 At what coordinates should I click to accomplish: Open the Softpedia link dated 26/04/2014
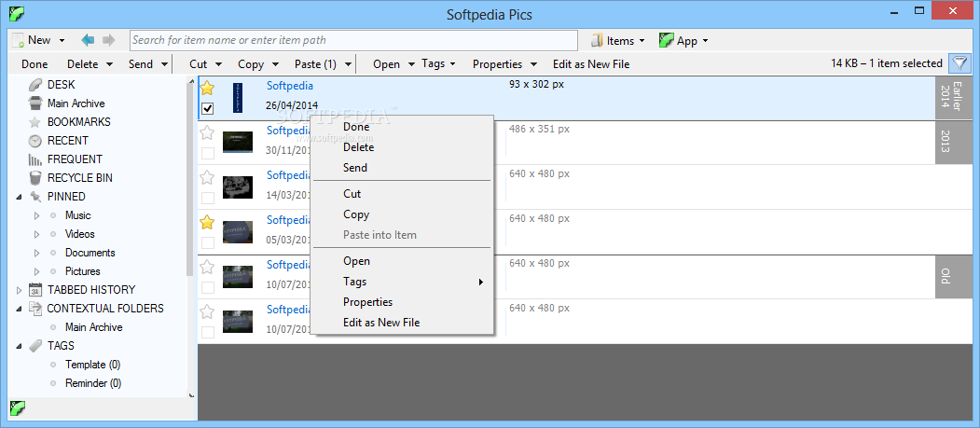click(290, 86)
